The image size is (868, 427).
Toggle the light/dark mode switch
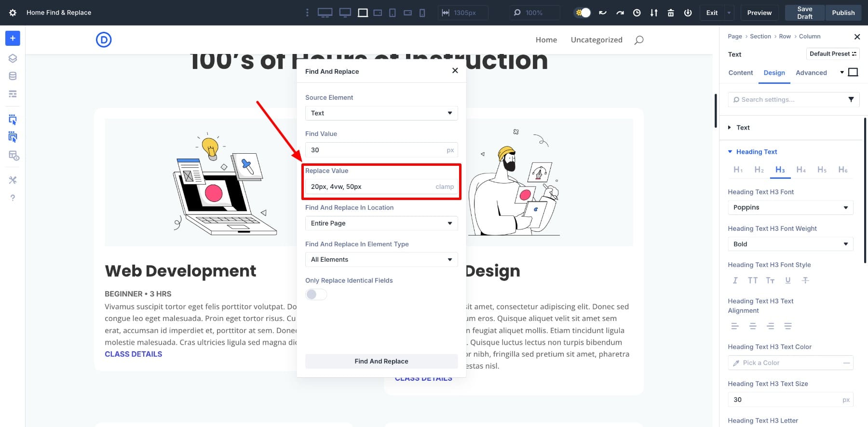(583, 13)
